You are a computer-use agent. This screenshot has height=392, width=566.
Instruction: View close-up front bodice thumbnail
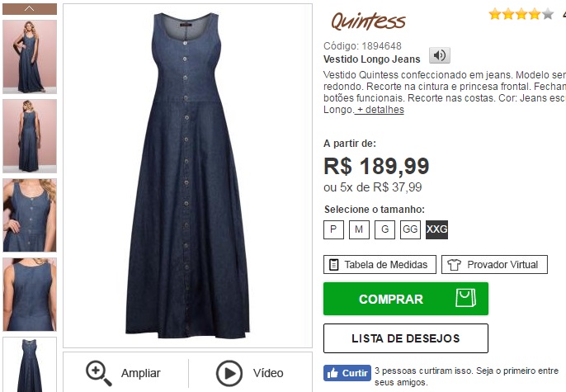click(x=30, y=215)
